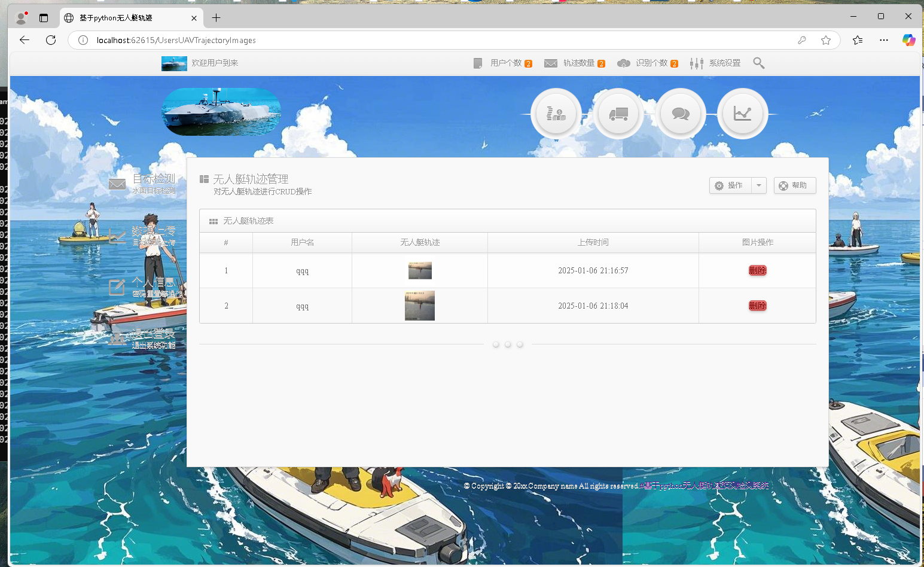Click the large oval unmanned boat image
Screen dimensions: 924x567
(x=221, y=112)
